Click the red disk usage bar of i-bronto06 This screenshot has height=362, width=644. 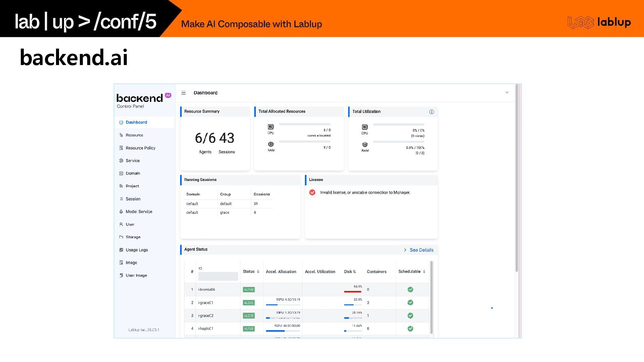[353, 292]
